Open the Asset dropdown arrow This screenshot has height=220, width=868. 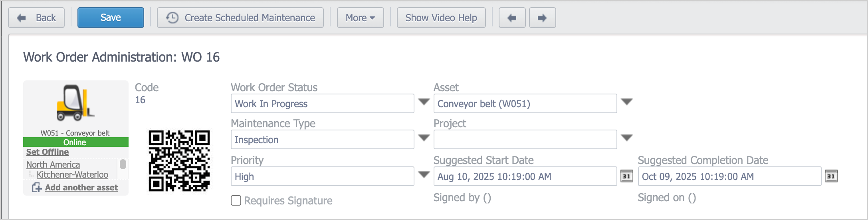[627, 102]
